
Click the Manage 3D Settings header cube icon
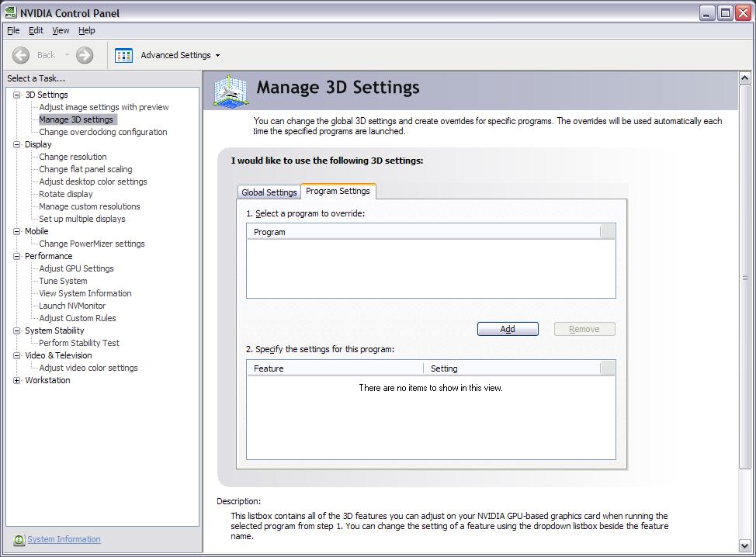point(231,91)
